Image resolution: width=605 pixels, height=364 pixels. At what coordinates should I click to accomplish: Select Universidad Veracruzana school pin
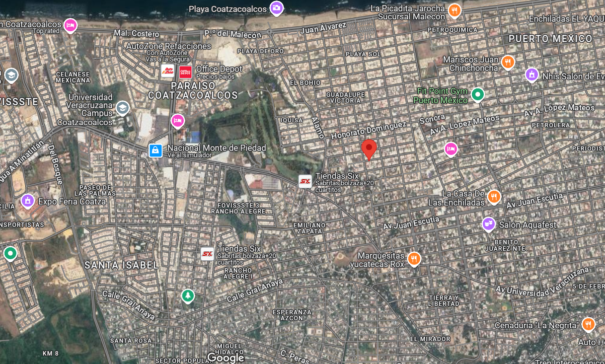click(x=122, y=108)
